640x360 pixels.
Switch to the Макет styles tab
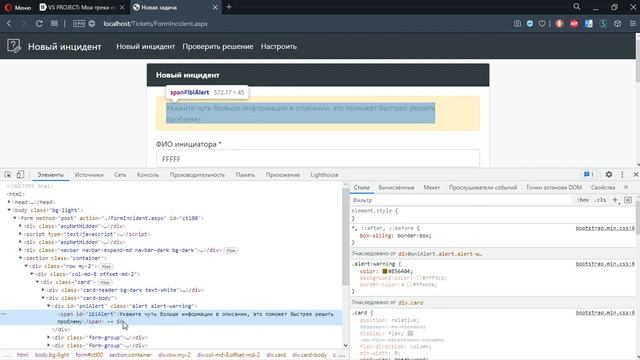pyautogui.click(x=431, y=188)
